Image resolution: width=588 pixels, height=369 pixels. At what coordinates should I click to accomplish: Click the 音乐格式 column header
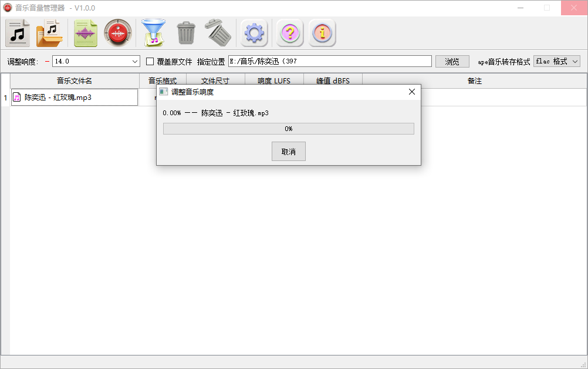163,80
